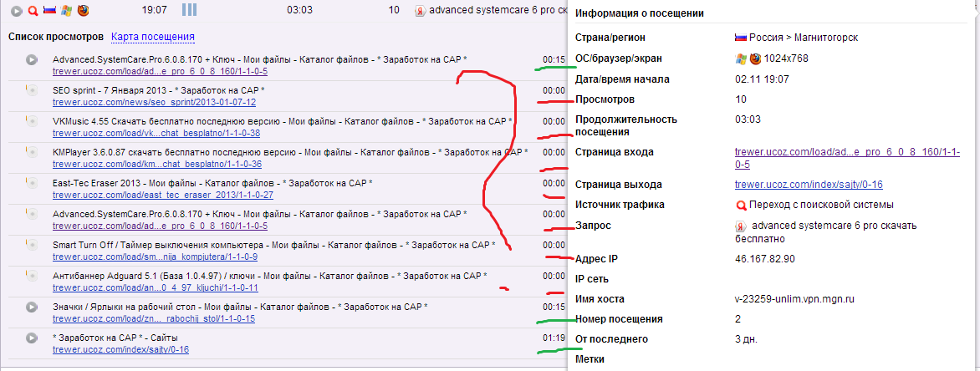This screenshot has height=371, width=980.
Task: Select the Список просмотров tab
Action: (56, 37)
